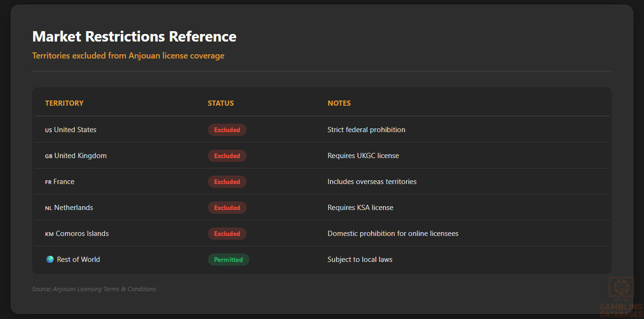Image resolution: width=644 pixels, height=319 pixels.
Task: Click the US flag code icon
Action: 49,130
